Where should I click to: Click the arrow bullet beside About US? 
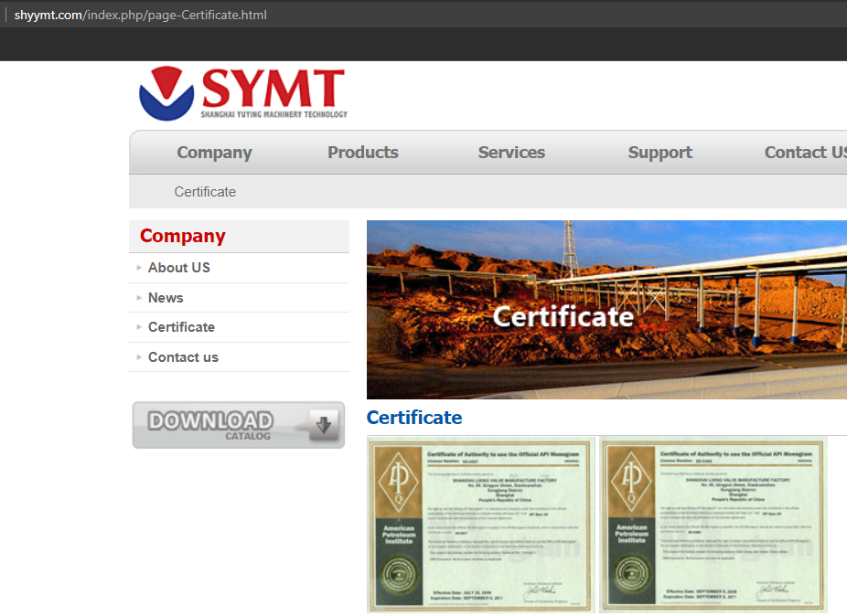(139, 268)
